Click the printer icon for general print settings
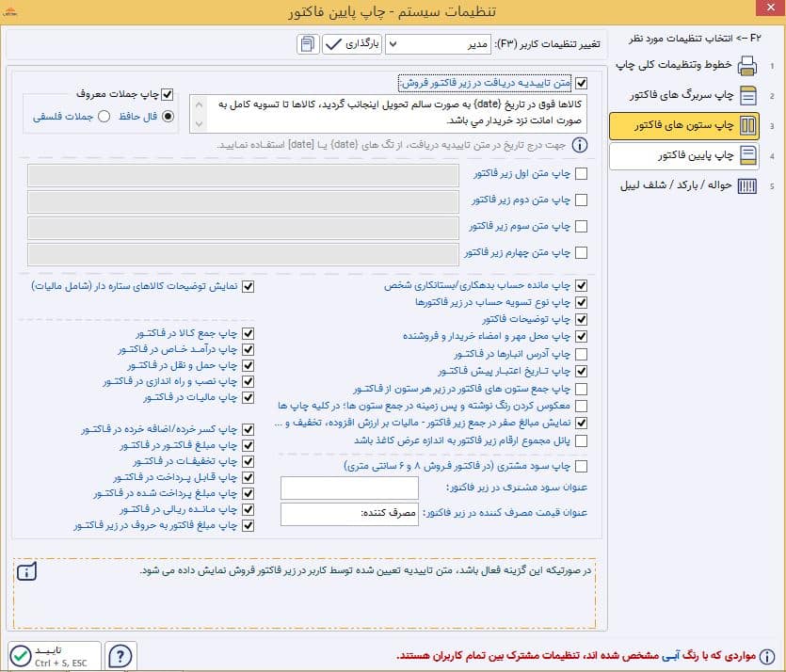This screenshot has height=672, width=786. click(747, 66)
